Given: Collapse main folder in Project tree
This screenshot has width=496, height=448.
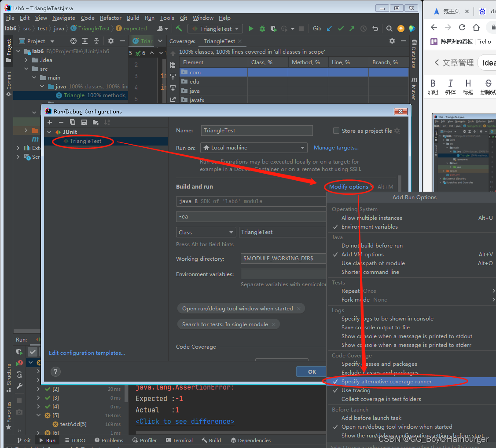Looking at the screenshot, I should pos(34,78).
